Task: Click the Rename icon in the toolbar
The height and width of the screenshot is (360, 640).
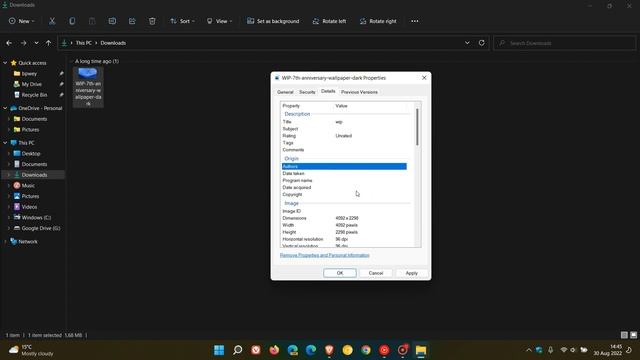Action: (x=112, y=21)
